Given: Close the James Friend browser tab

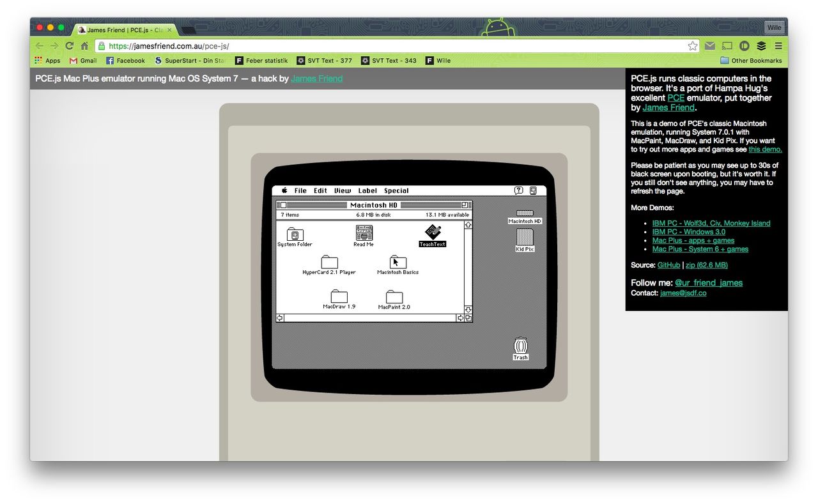Looking at the screenshot, I should 169,30.
